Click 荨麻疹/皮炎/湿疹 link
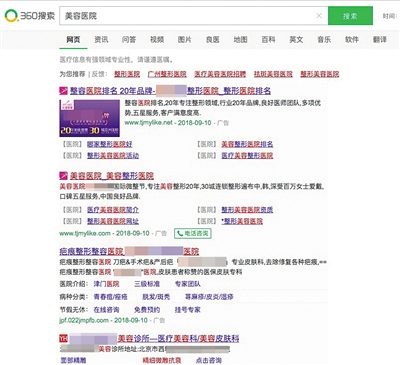The height and width of the screenshot is (365, 400). click(209, 297)
